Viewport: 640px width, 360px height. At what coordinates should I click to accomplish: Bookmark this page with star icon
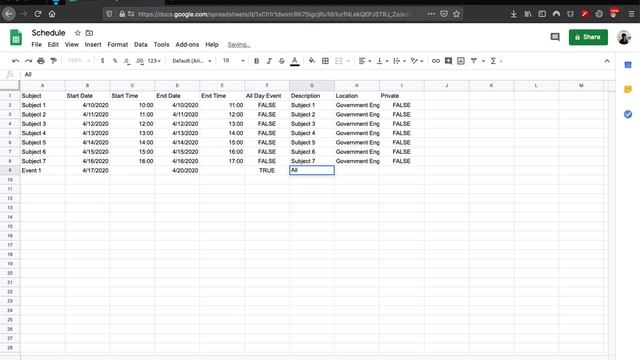(456, 14)
